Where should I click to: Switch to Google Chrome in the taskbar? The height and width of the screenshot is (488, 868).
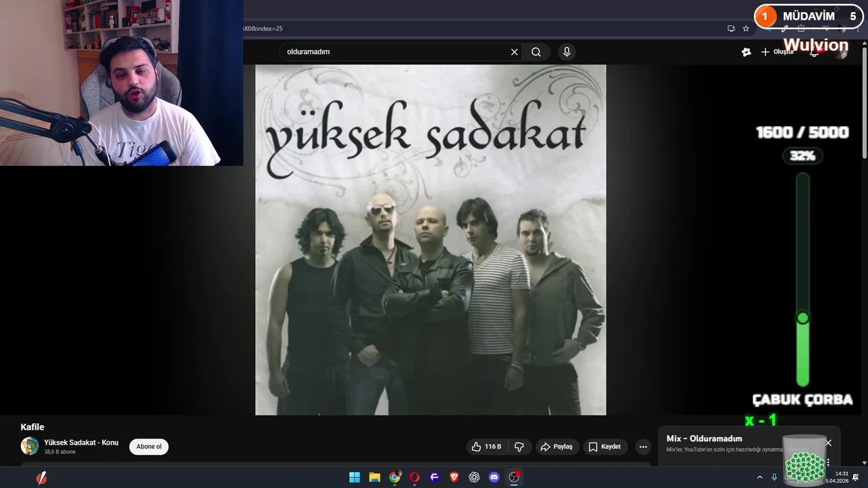click(x=395, y=477)
